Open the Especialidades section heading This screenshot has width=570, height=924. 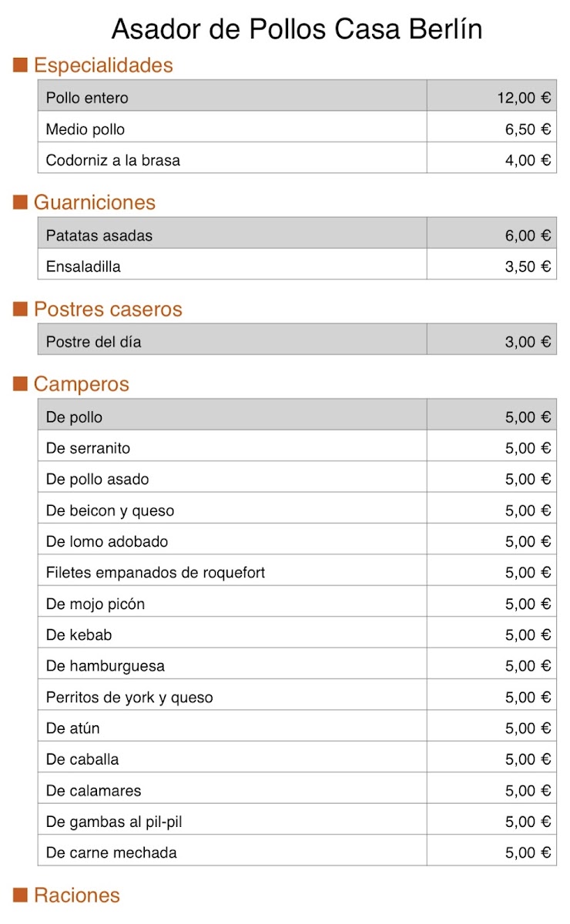click(103, 65)
